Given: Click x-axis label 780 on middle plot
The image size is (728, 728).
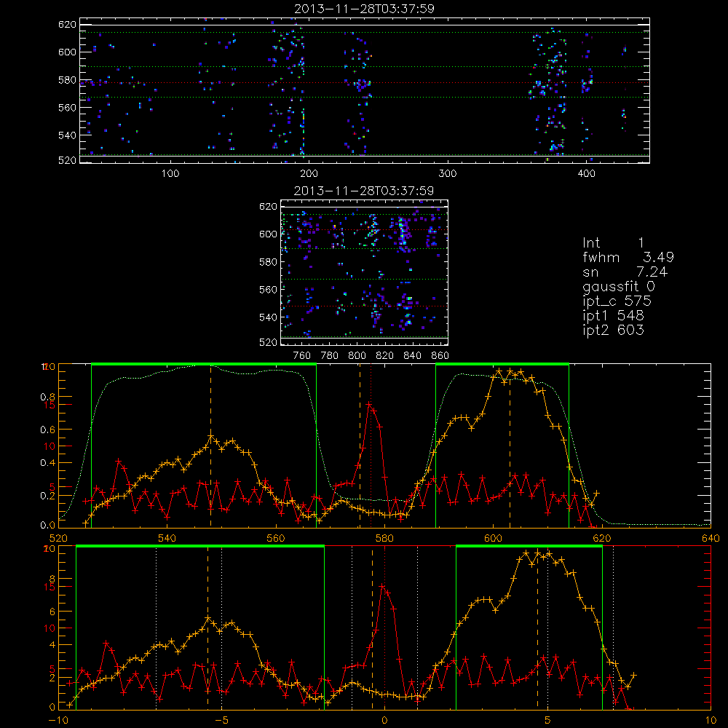Looking at the screenshot, I should click(330, 356).
